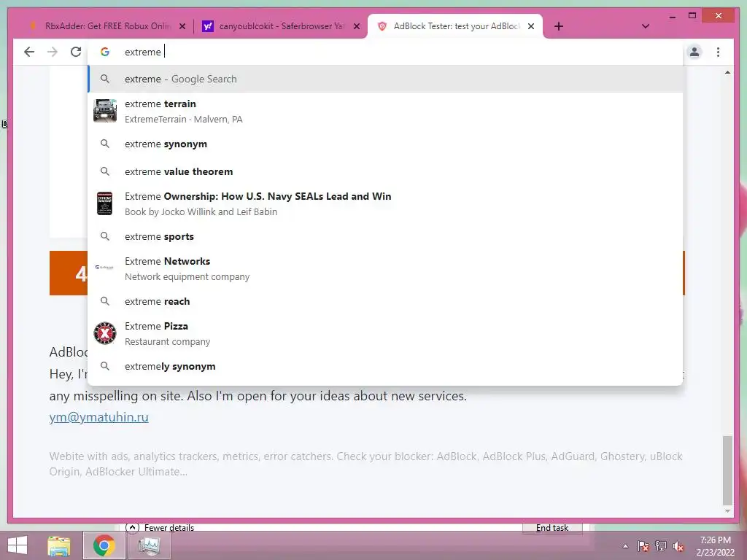Click the Google G icon in address bar
The image size is (747, 560).
tap(105, 52)
